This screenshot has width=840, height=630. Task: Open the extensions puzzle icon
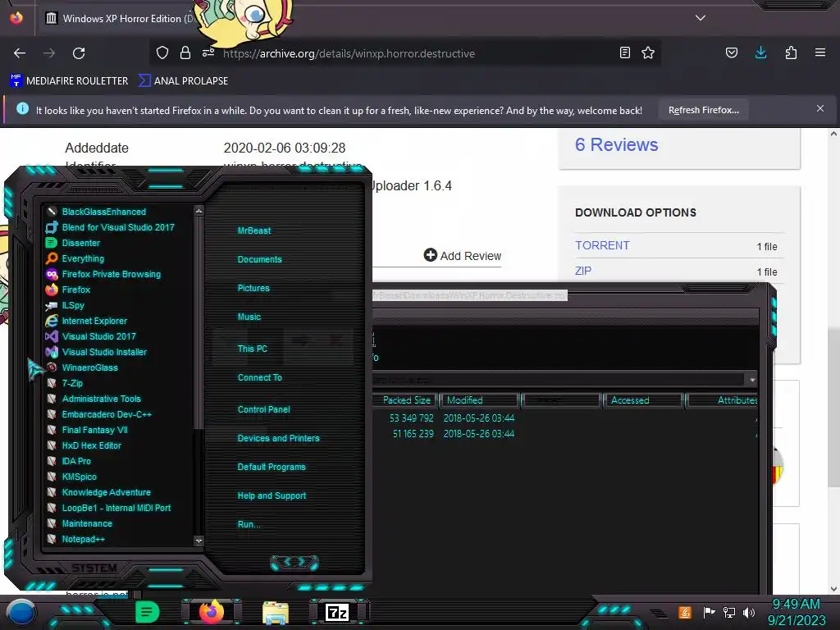point(791,52)
